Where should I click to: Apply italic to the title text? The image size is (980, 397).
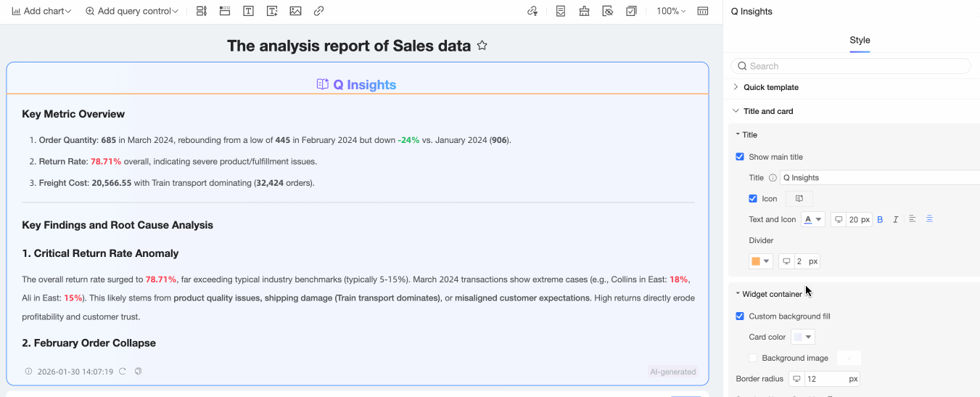click(x=896, y=219)
